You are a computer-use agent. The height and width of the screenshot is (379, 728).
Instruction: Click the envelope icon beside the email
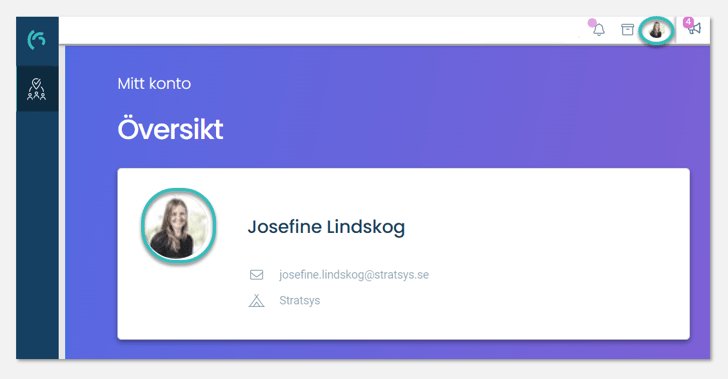pyautogui.click(x=256, y=275)
